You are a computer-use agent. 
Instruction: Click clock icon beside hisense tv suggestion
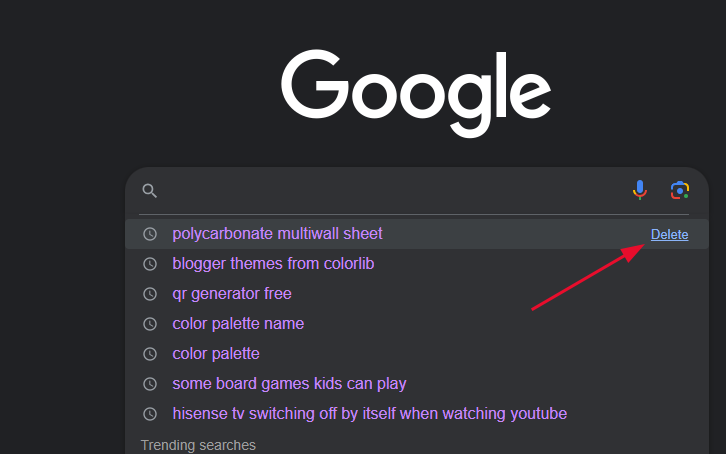[x=150, y=414]
